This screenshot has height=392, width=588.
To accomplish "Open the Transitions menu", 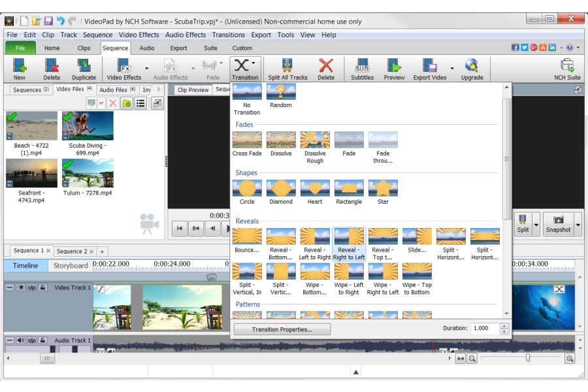I will coord(229,35).
